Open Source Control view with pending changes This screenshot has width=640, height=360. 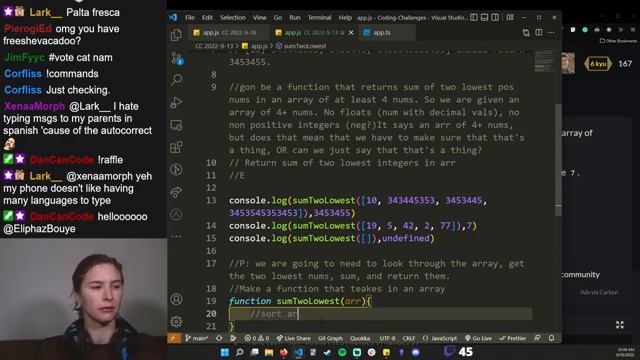coord(177,58)
